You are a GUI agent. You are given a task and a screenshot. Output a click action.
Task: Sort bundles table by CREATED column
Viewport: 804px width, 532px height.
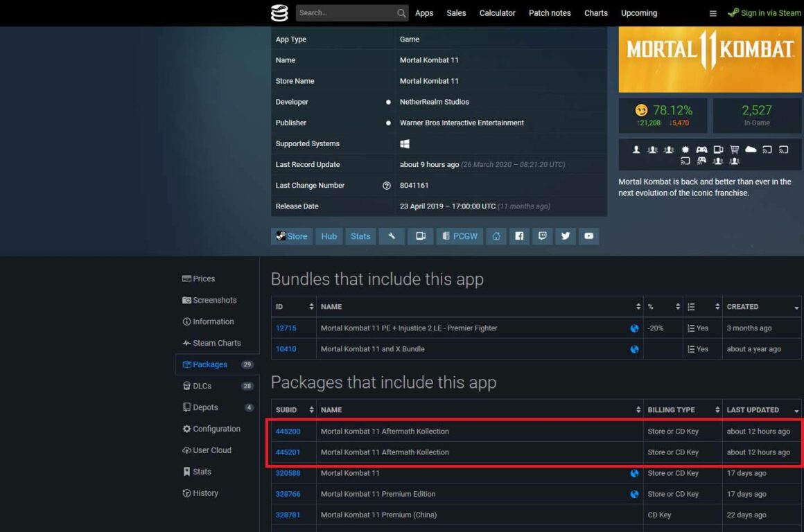(x=760, y=307)
